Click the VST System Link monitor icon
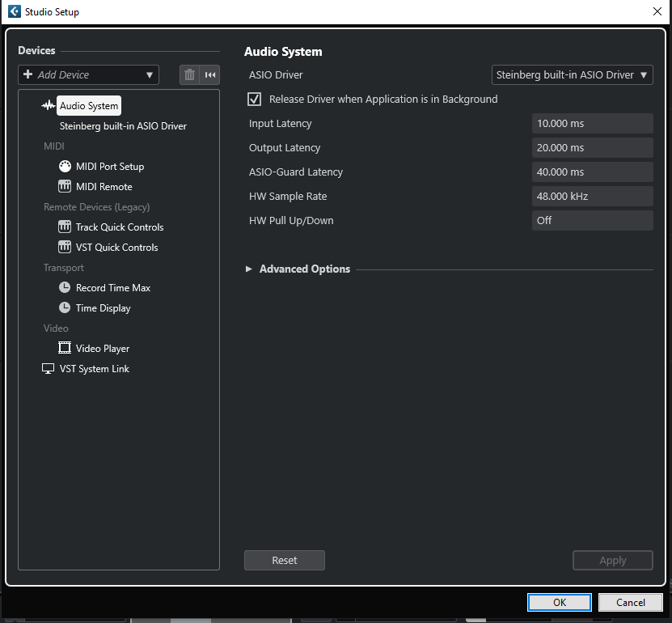The width and height of the screenshot is (672, 623). click(x=48, y=369)
